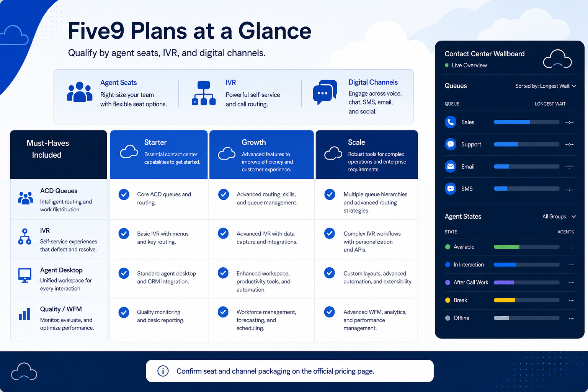
Task: Click the blue In Interaction status dot
Action: 448,265
